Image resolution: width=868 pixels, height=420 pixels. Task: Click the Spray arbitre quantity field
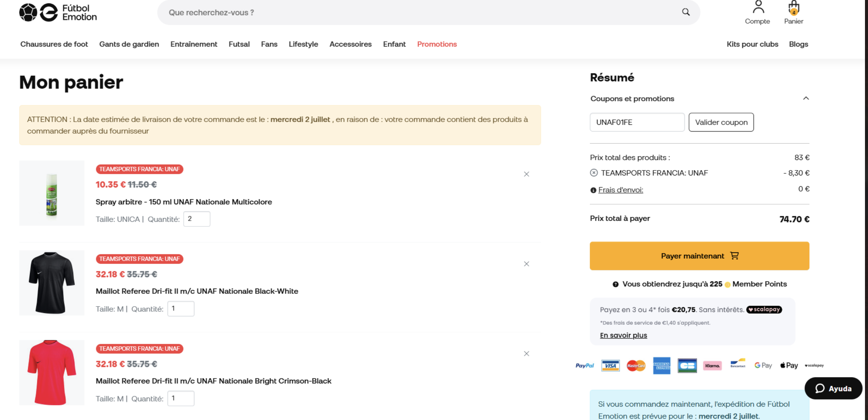click(x=197, y=219)
